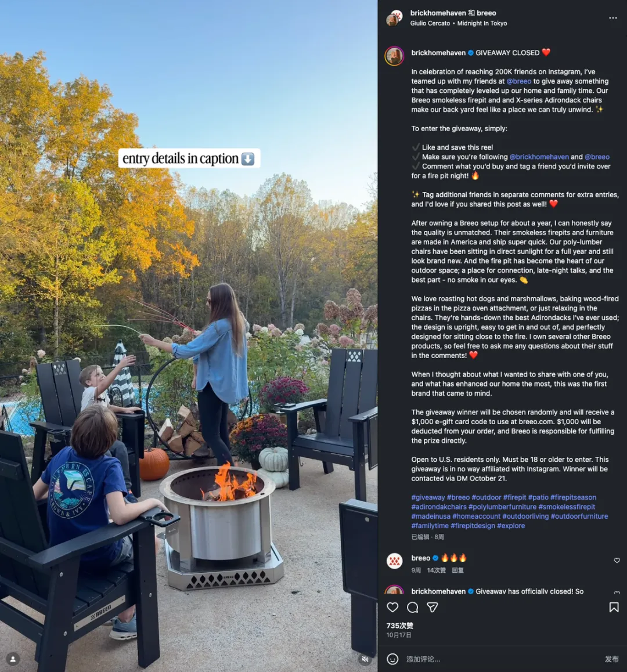Save post using the bookmark icon
This screenshot has height=672, width=627.
(x=614, y=607)
